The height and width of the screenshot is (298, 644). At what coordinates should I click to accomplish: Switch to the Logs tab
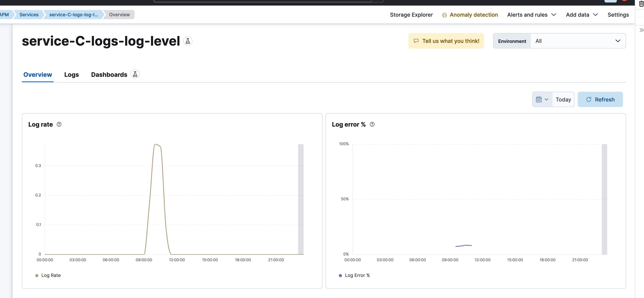(x=71, y=75)
